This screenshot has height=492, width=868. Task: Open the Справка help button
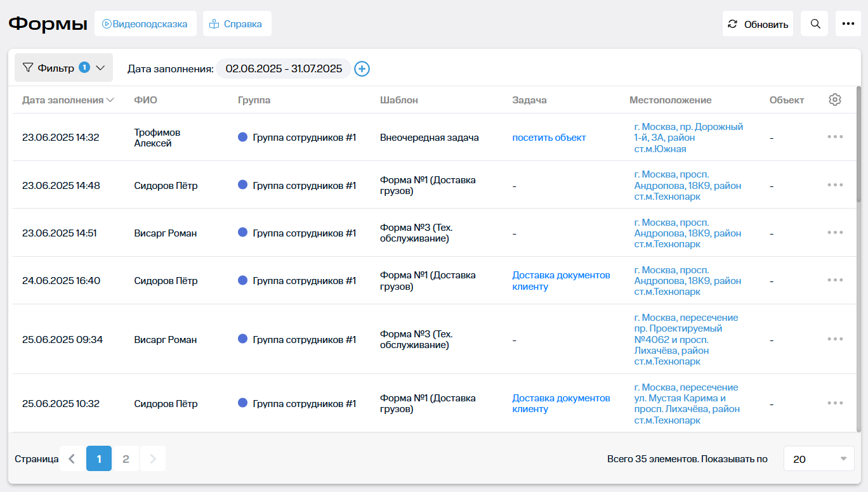[x=237, y=24]
